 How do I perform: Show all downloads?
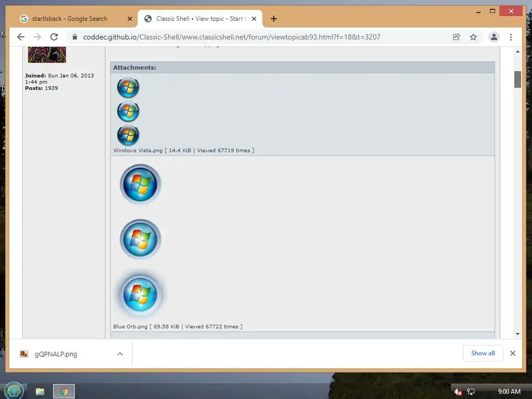[483, 353]
